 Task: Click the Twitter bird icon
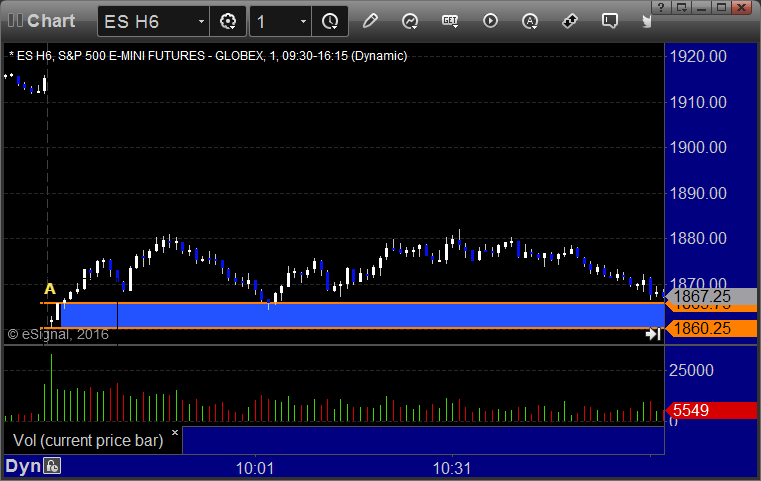click(x=647, y=21)
